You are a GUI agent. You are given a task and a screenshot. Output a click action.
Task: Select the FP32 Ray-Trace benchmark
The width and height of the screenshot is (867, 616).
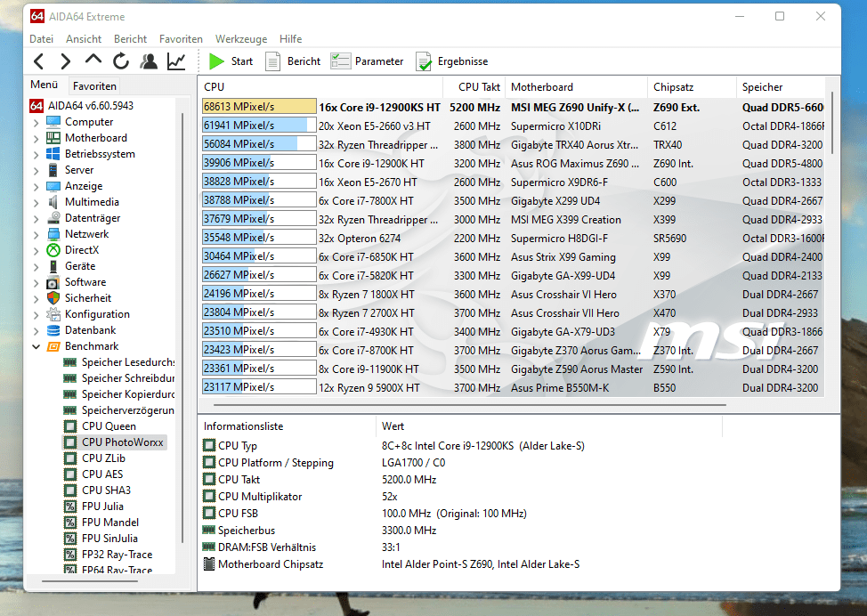tap(117, 555)
